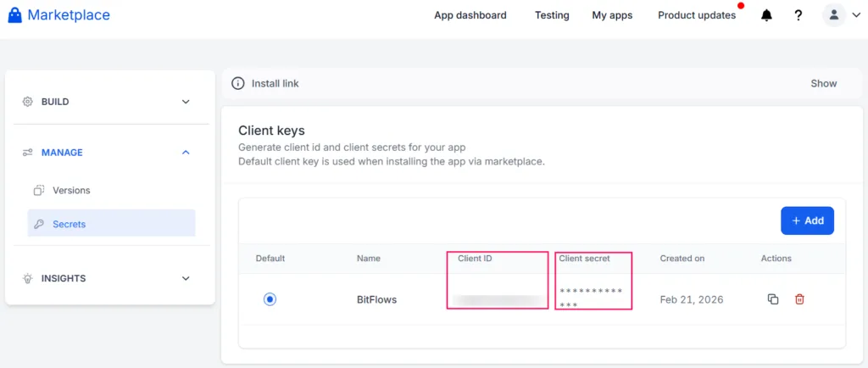Select BitFlows as the default key
Image resolution: width=868 pixels, height=368 pixels.
pos(270,299)
